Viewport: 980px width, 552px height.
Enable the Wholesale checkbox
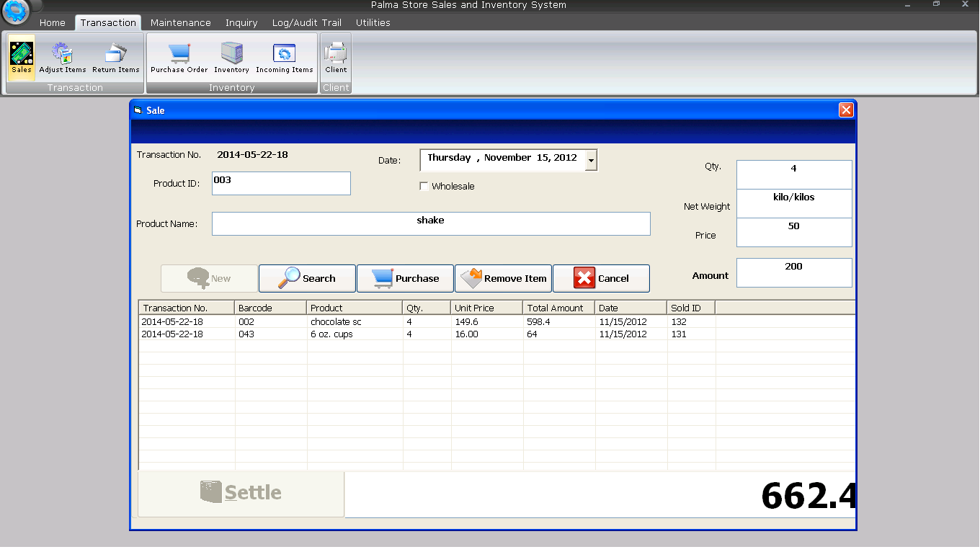(424, 187)
